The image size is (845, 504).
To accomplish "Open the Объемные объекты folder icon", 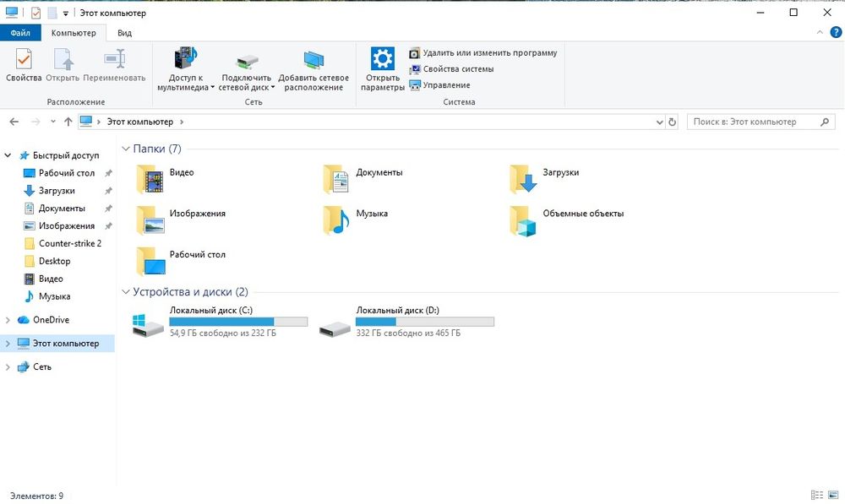I will 523,221.
